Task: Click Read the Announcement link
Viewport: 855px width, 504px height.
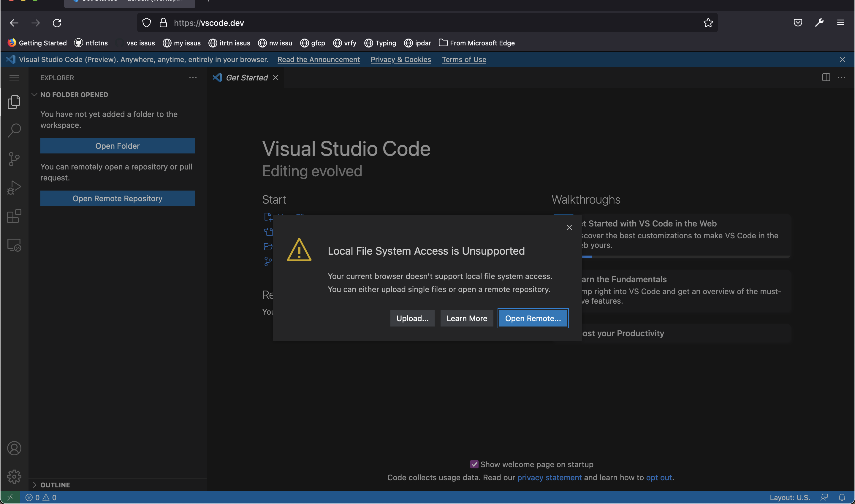Action: (318, 59)
